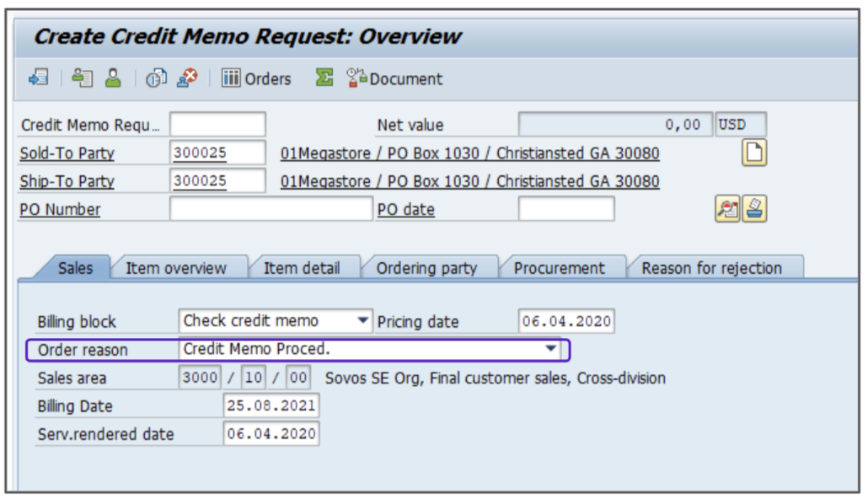Open the Orders list button
The height and width of the screenshot is (504, 868).
(x=257, y=78)
